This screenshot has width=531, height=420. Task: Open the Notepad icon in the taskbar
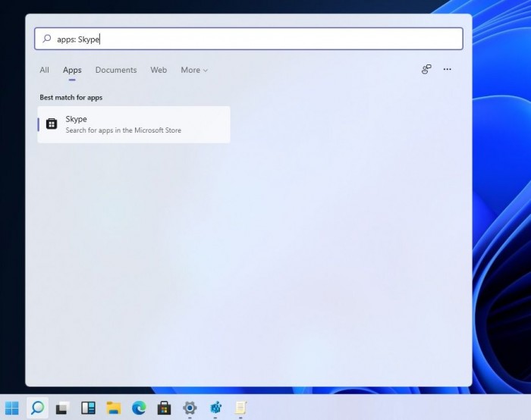pos(240,408)
